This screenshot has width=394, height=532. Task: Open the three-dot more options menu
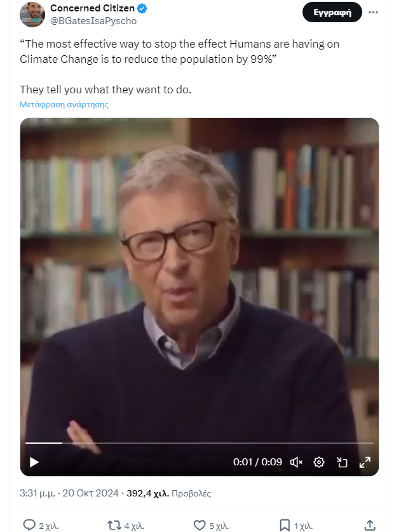373,12
